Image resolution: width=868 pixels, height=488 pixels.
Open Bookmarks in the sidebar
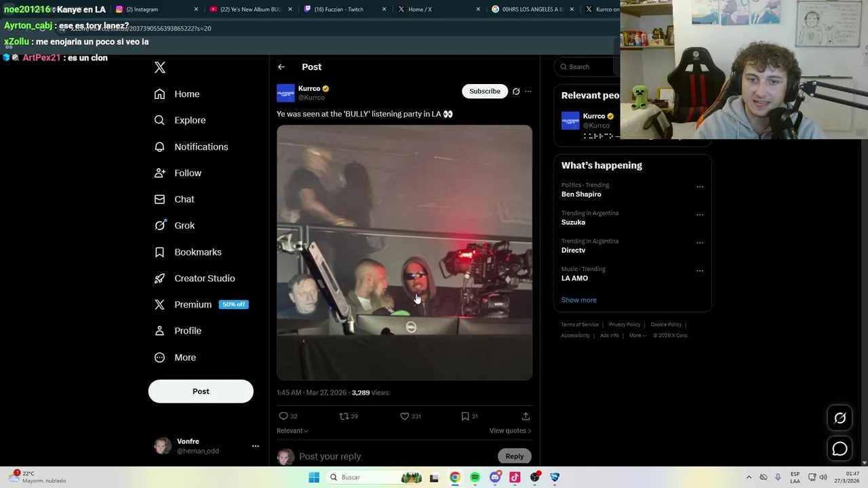[x=188, y=252]
